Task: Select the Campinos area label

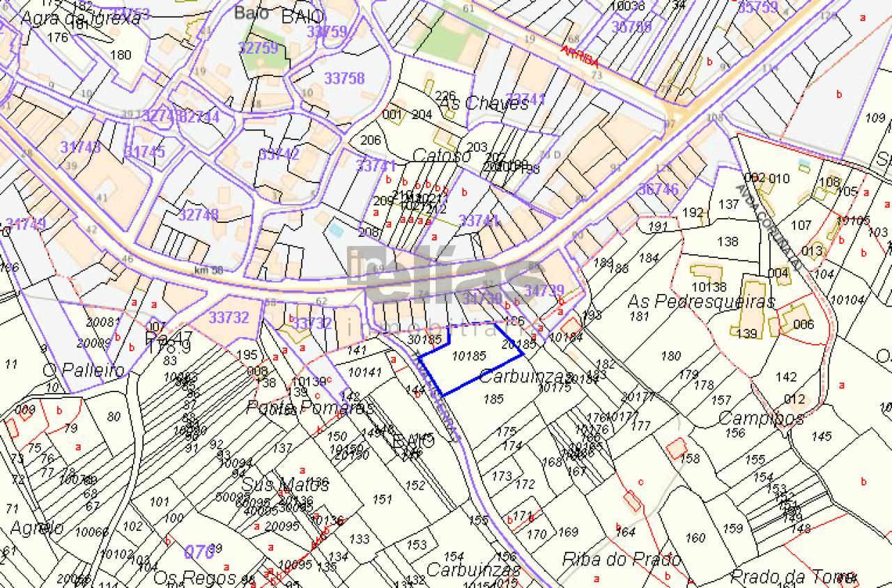Action: [760, 418]
